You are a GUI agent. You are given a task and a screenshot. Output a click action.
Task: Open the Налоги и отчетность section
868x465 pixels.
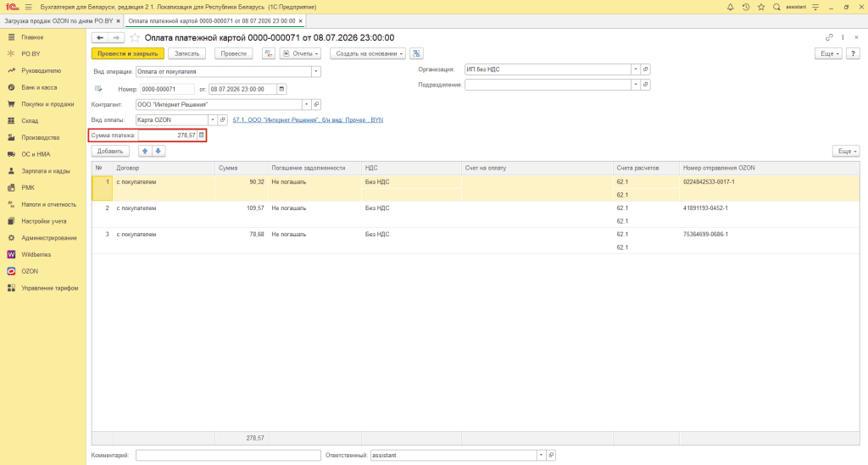48,205
